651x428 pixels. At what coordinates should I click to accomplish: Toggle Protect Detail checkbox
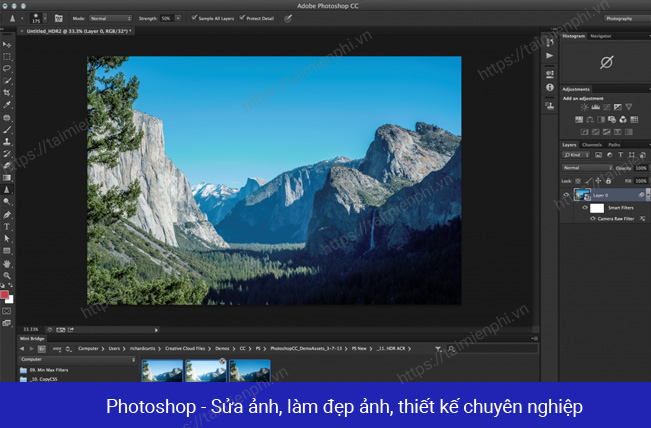click(x=242, y=18)
